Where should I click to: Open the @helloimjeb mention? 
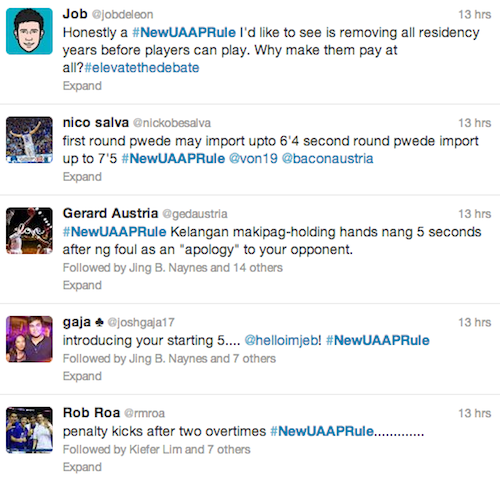pyautogui.click(x=281, y=340)
